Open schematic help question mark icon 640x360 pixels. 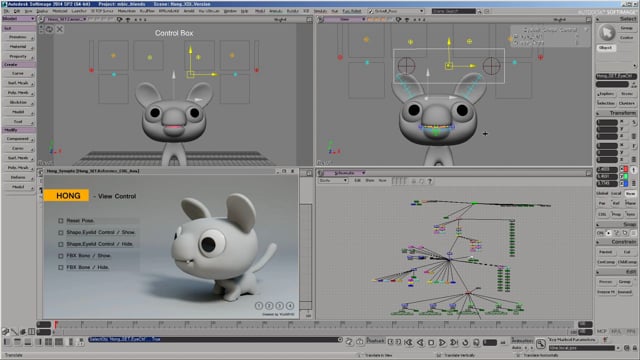tap(429, 181)
